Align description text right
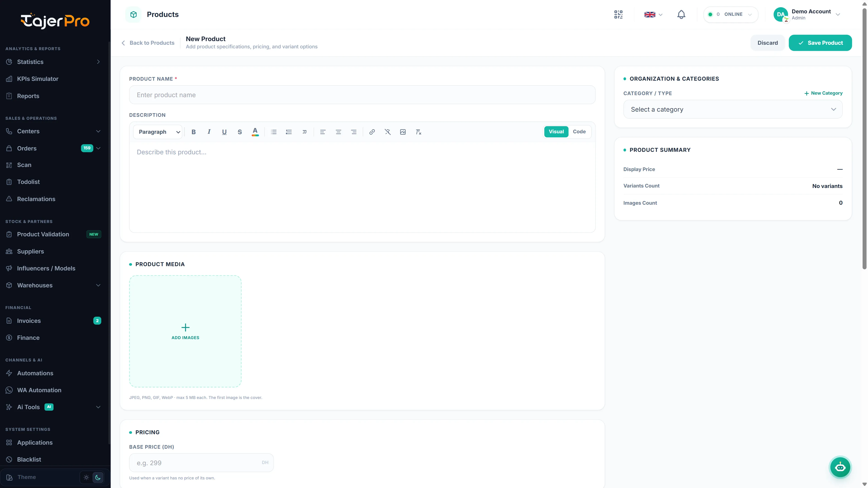The image size is (868, 488). tap(354, 132)
